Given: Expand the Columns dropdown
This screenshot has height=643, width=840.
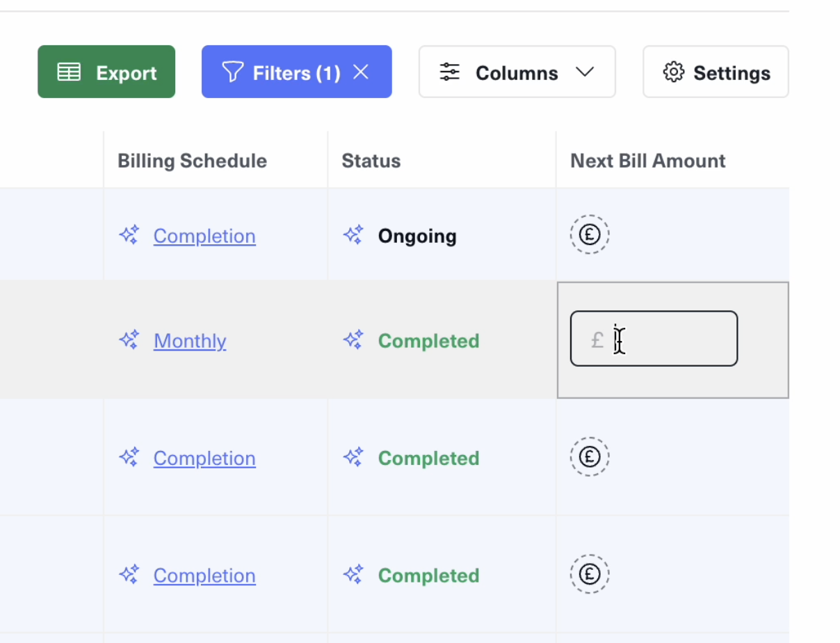Looking at the screenshot, I should click(x=517, y=72).
